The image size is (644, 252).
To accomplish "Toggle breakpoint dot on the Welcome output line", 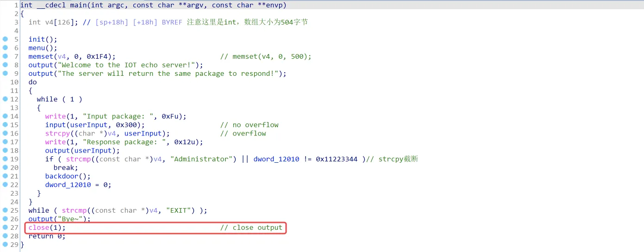I will click(x=6, y=65).
